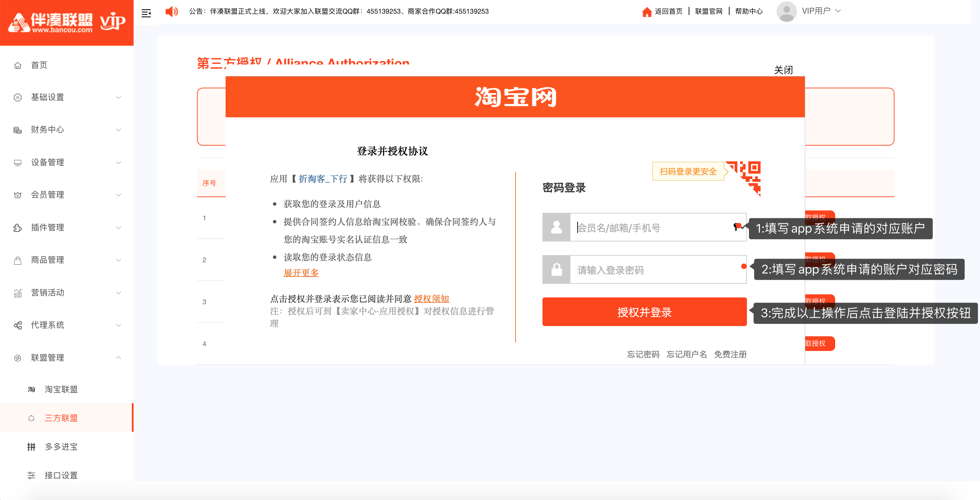
Task: Click the VIP user avatar
Action: [x=786, y=11]
